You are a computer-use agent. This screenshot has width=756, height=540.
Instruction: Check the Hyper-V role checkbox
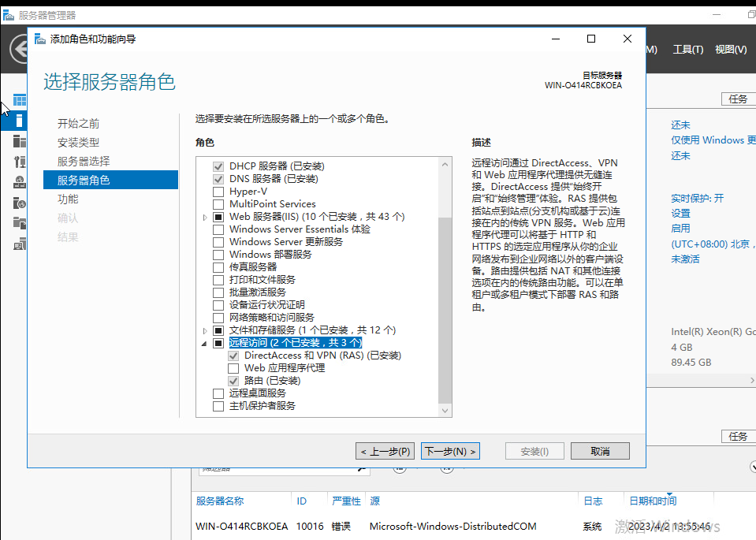click(218, 192)
